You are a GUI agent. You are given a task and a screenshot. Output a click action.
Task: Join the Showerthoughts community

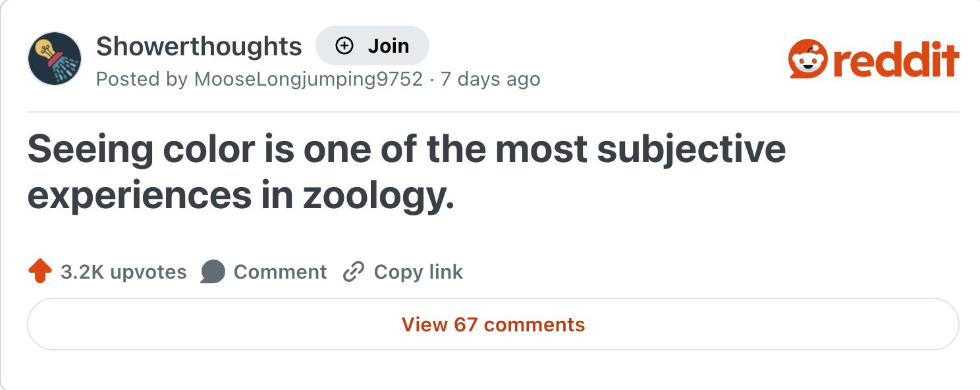pyautogui.click(x=373, y=46)
